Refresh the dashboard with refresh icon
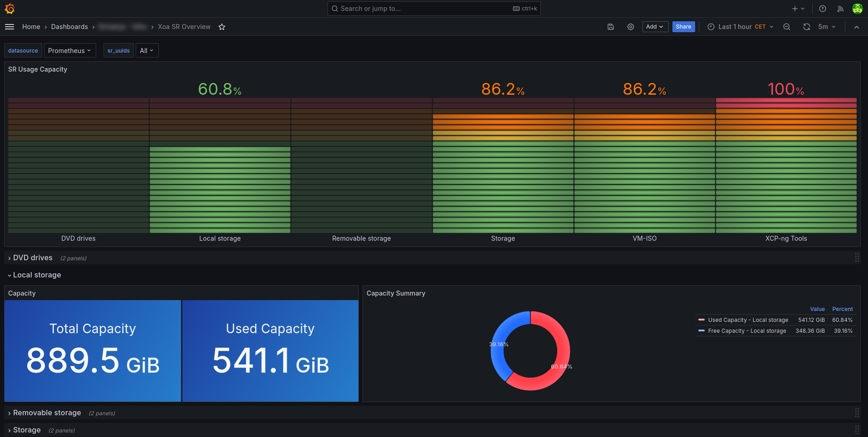The image size is (868, 437). pos(806,27)
